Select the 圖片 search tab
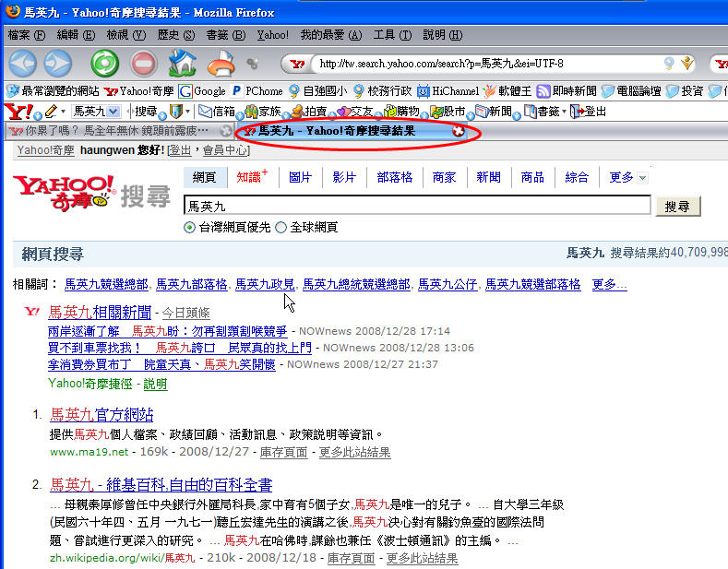This screenshot has width=728, height=569. pos(300,177)
